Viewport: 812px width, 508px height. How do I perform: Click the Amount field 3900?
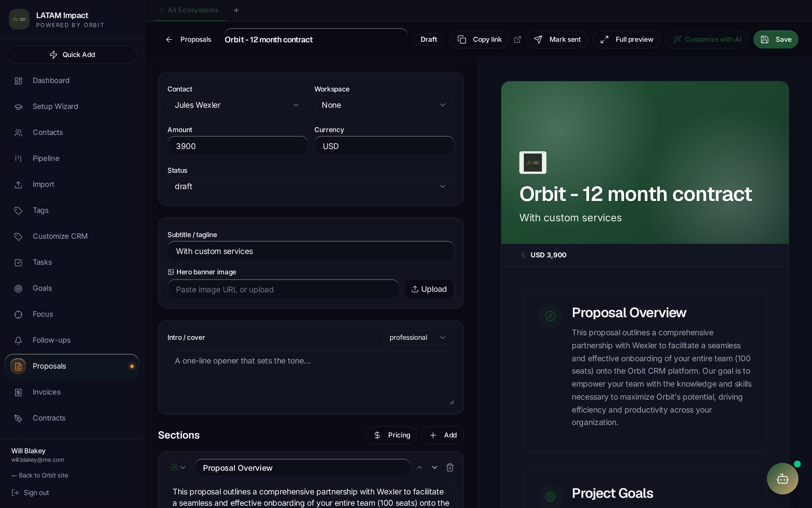tap(237, 146)
